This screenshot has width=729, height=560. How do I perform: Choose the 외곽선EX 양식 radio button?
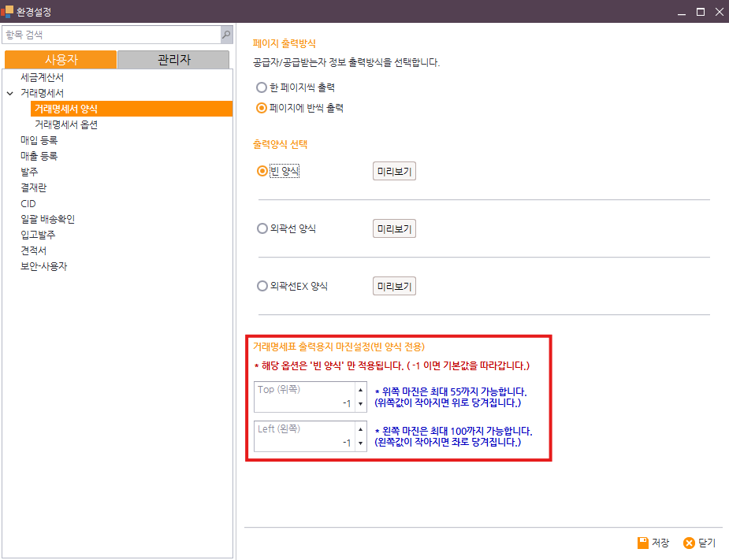coord(262,286)
